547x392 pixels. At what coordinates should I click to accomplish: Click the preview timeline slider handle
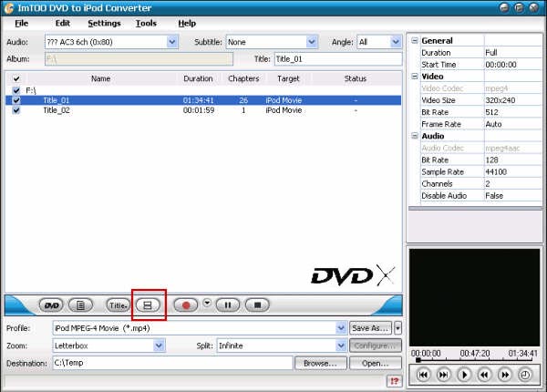[x=418, y=359]
